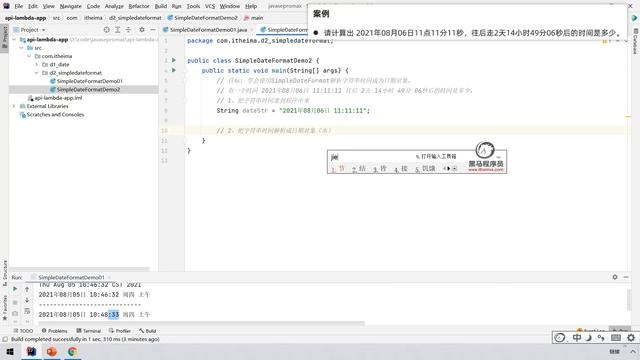Toggle soft-wrap icon in Run panel

pos(27,311)
